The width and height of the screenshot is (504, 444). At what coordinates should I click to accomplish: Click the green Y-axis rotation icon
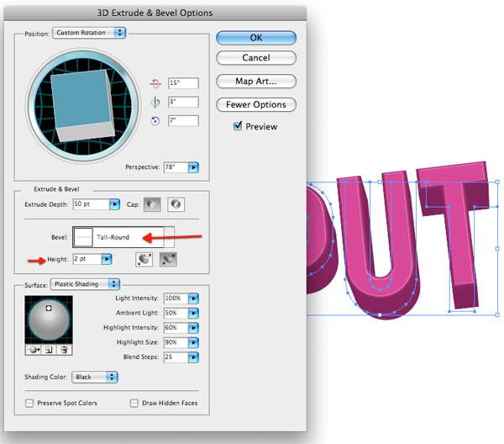click(x=155, y=103)
